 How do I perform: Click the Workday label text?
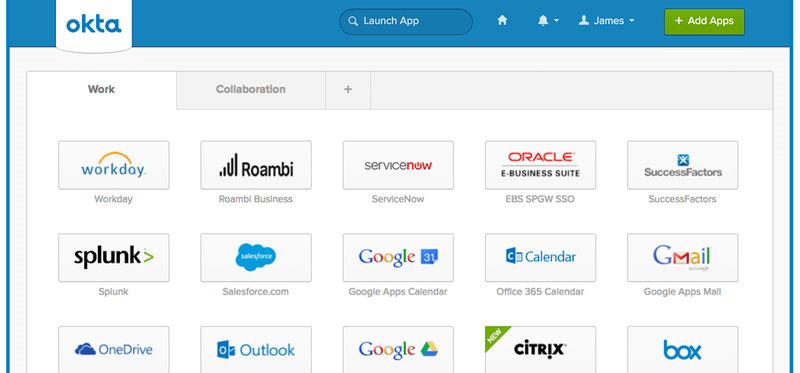[113, 199]
